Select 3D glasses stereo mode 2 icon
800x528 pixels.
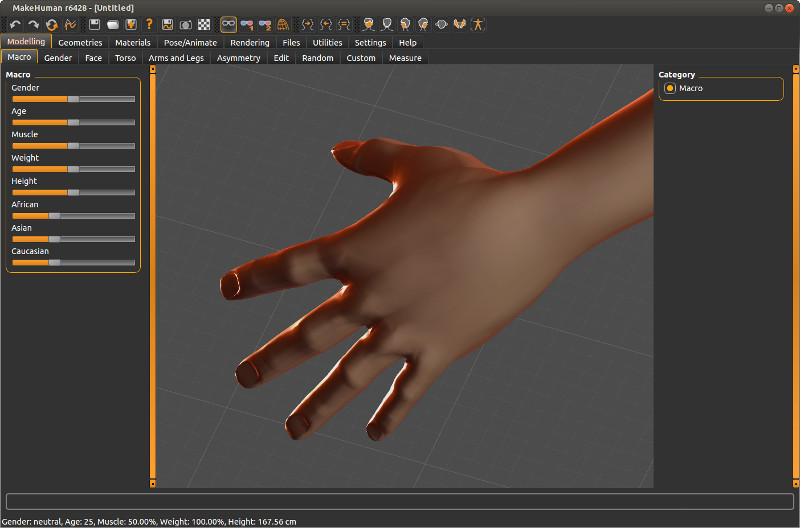click(x=265, y=24)
